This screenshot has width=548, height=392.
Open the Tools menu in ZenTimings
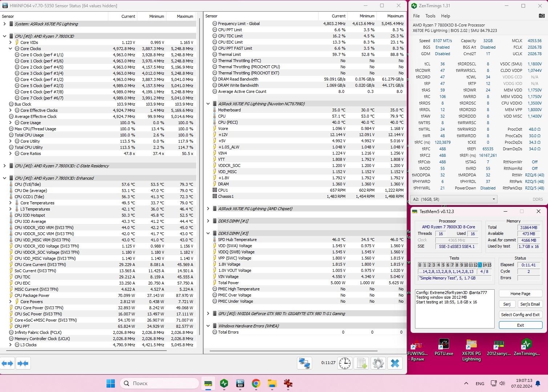click(430, 16)
